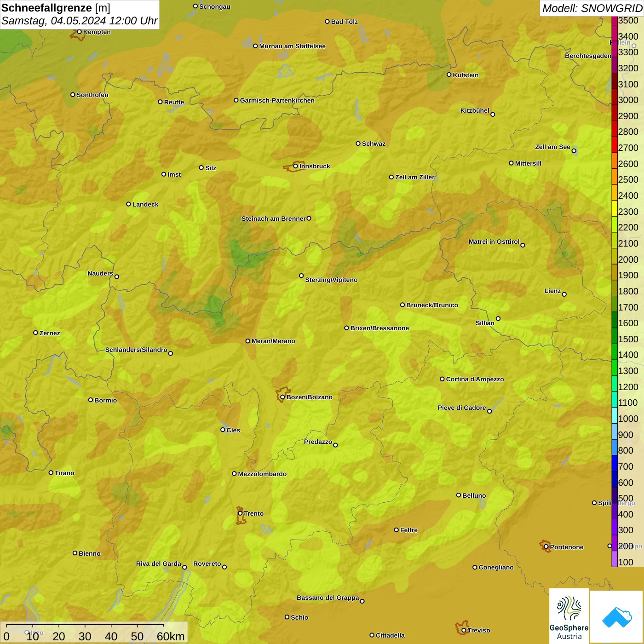Click the 'Rovereto' label

click(x=207, y=563)
